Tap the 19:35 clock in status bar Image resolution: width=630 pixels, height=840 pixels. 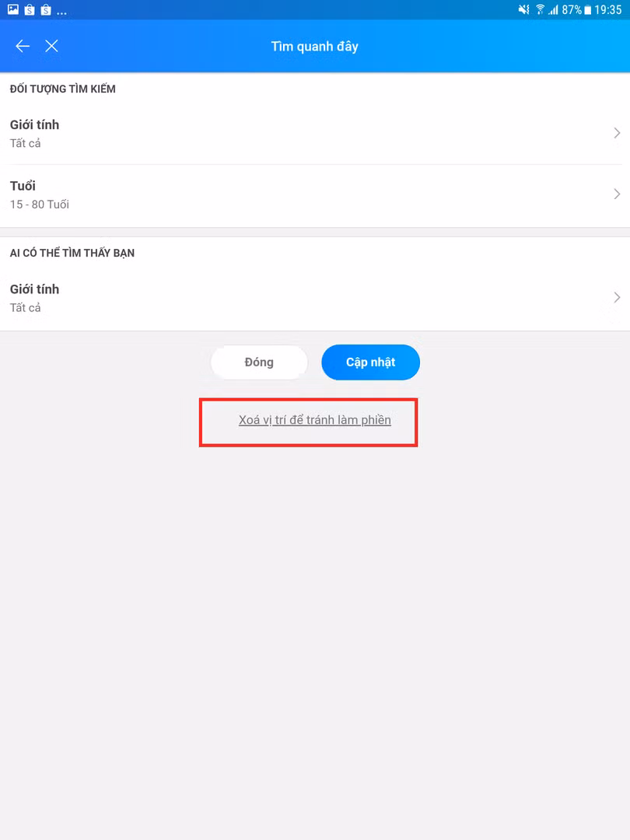pos(608,9)
